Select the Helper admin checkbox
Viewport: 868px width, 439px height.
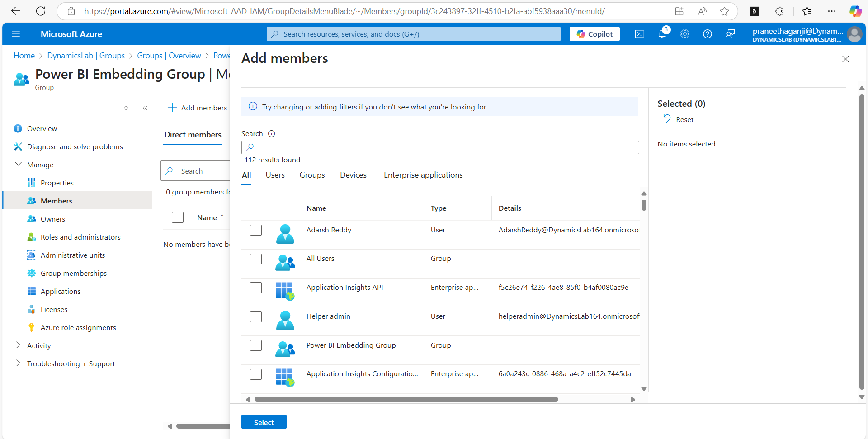256,316
